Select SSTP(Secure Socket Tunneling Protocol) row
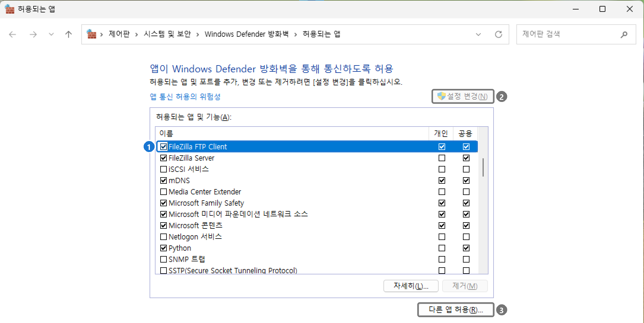Viewport: 644px width, 323px height. 317,271
